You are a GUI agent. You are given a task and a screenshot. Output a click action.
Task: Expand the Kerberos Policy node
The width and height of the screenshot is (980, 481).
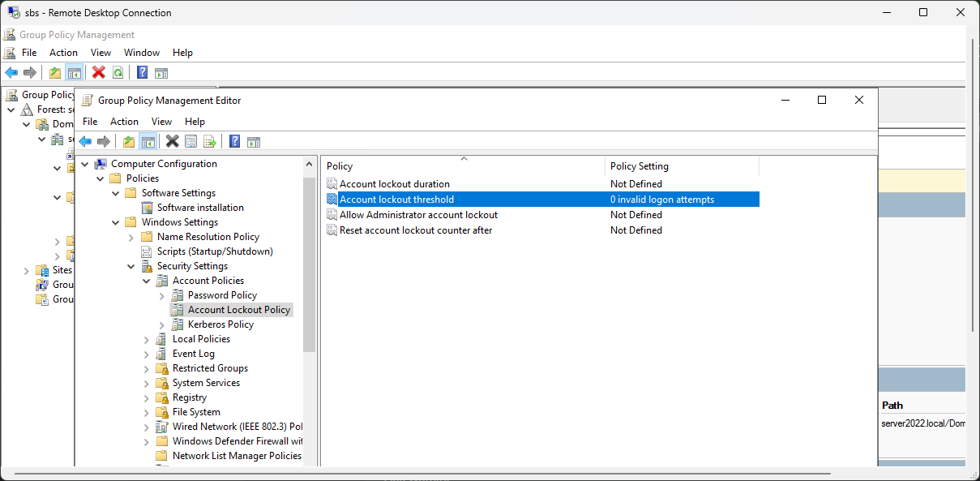[162, 324]
